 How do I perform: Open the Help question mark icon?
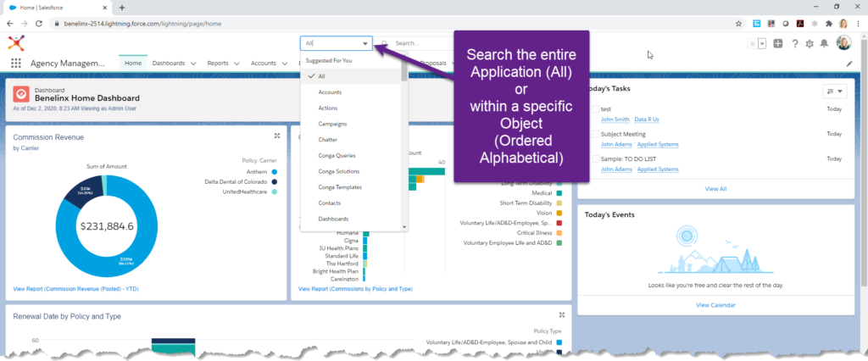click(794, 44)
